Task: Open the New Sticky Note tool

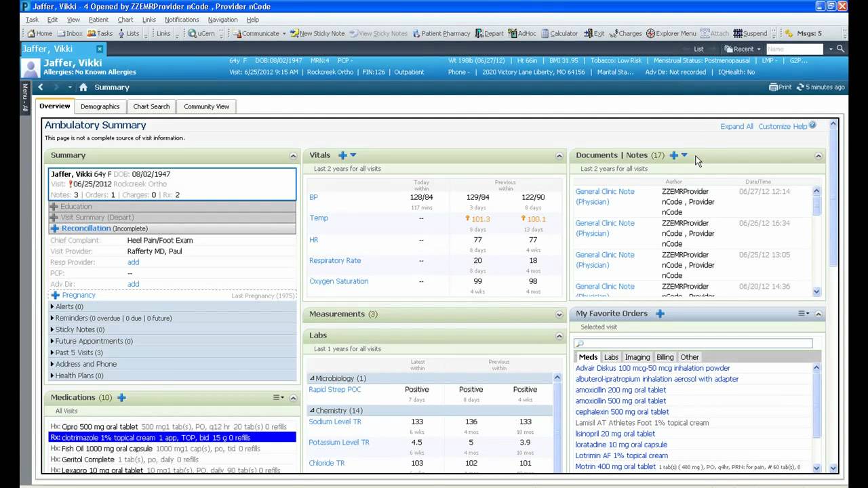Action: 317,33
